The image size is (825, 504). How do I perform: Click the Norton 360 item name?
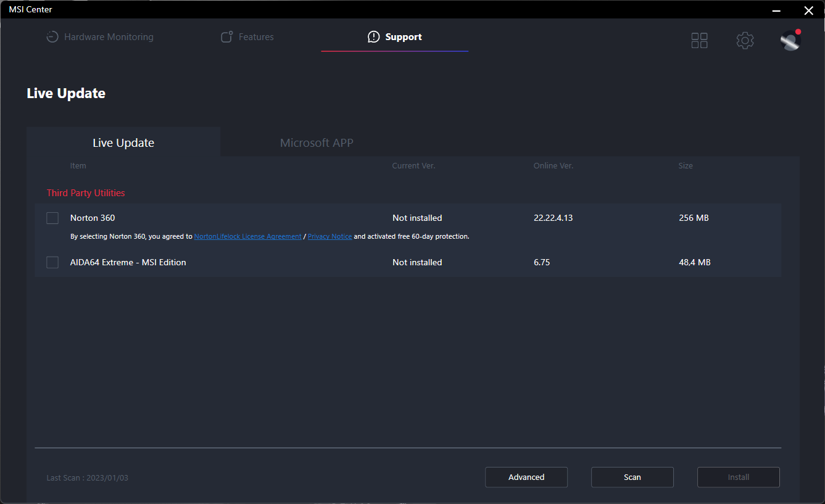93,218
